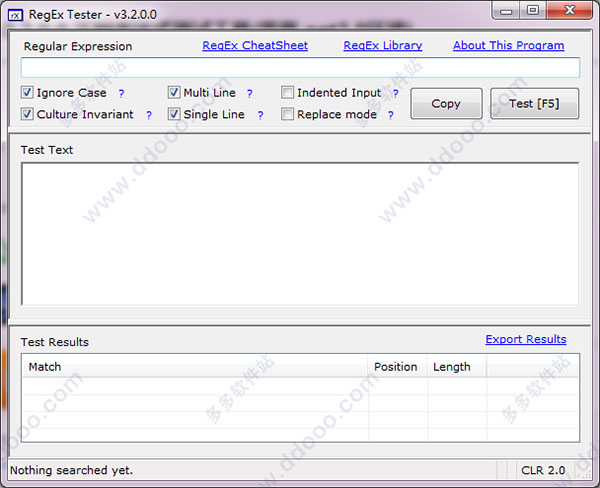Close the RegEx Tester window
600x488 pixels.
[x=570, y=11]
